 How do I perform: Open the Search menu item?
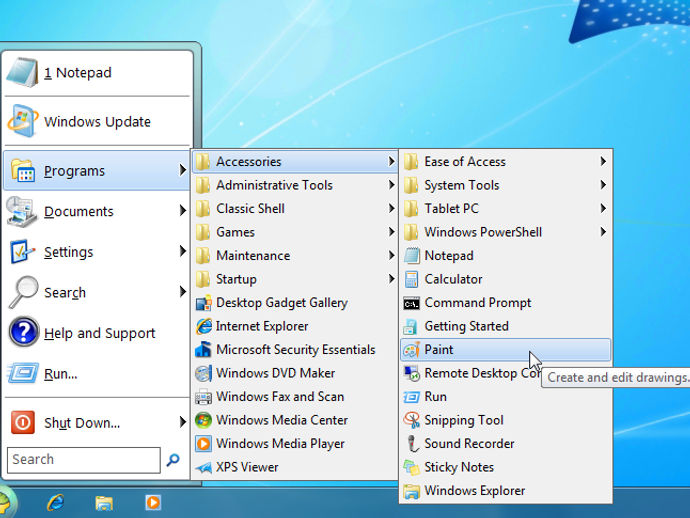point(96,292)
